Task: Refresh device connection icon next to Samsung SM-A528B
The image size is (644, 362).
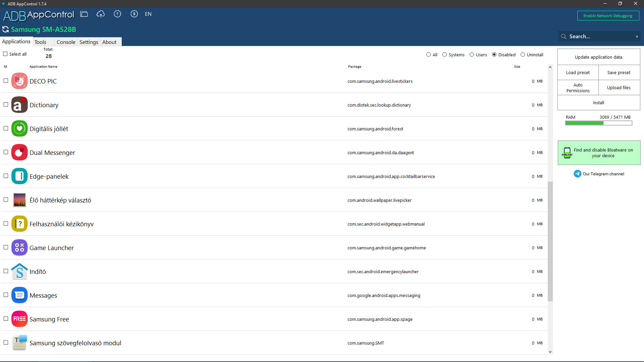Action: tap(6, 29)
